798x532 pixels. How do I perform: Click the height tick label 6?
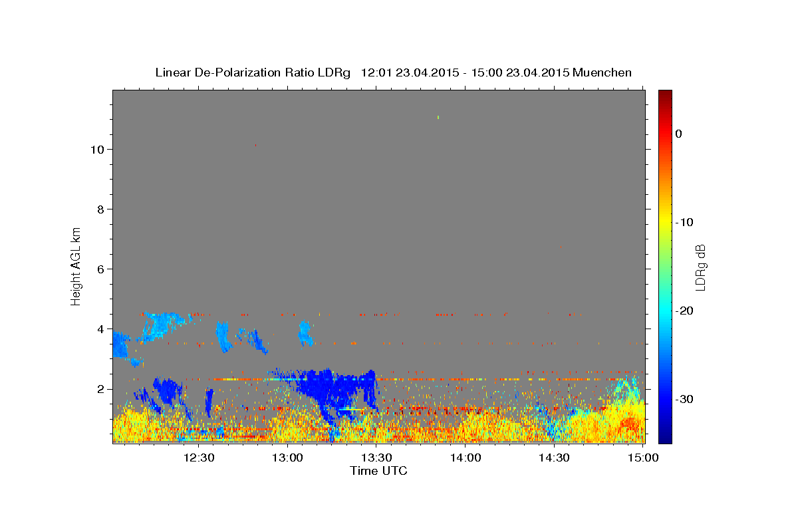[x=100, y=269]
